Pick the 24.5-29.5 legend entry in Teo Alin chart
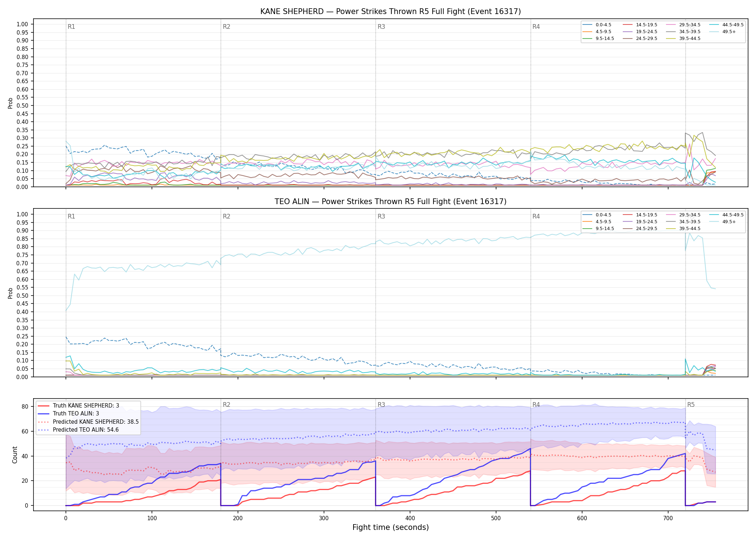Image resolution: width=756 pixels, height=540 pixels. [x=640, y=229]
